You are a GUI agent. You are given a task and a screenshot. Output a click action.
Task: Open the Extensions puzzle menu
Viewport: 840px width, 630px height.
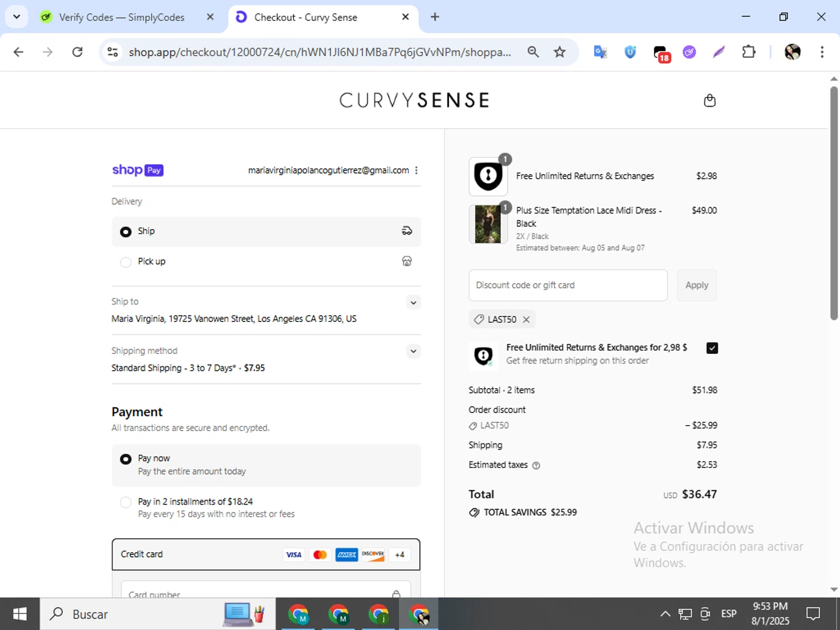pyautogui.click(x=749, y=52)
